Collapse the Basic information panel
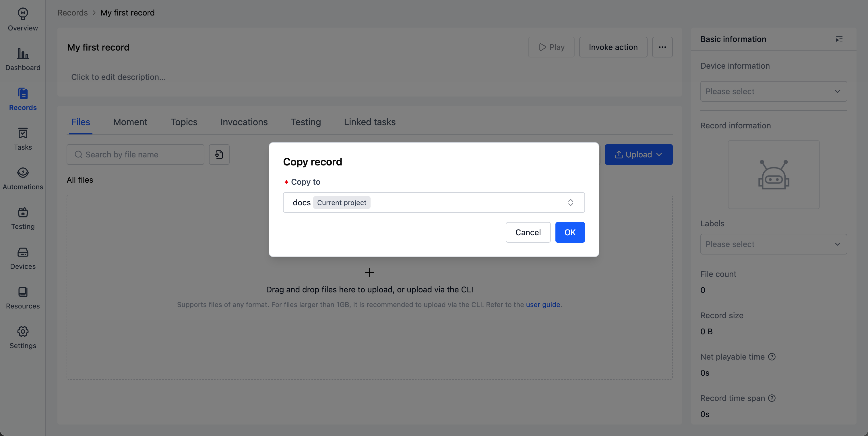Screen dimensions: 868x436 point(839,39)
